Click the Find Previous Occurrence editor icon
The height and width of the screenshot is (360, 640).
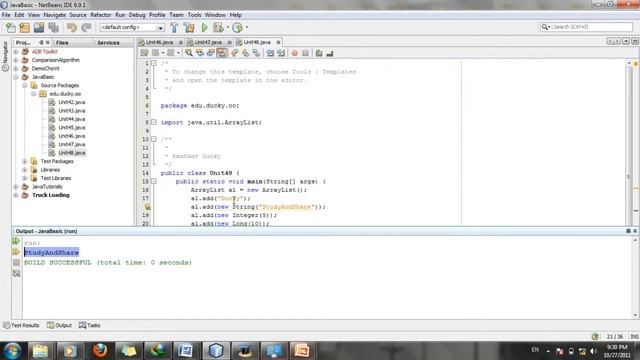200,53
